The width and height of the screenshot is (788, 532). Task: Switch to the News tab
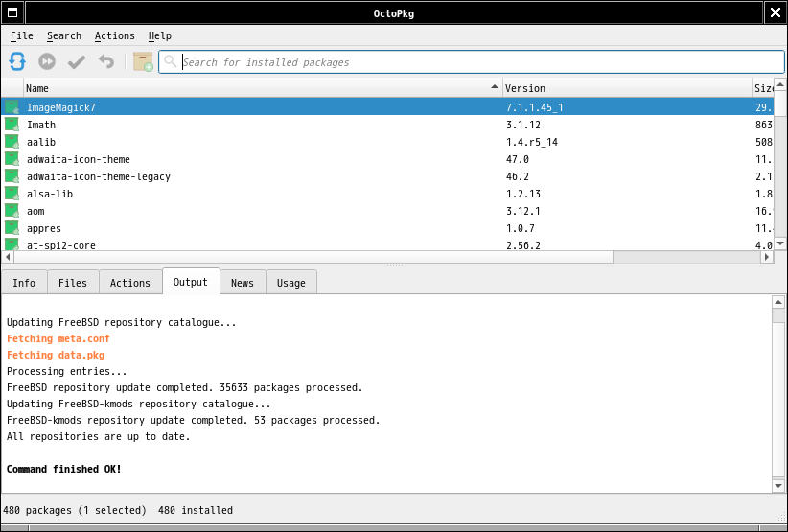click(243, 283)
